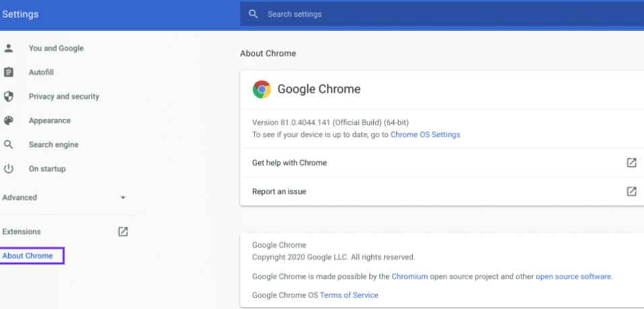The image size is (644, 309).
Task: Click the About Chrome page heading
Action: point(268,53)
